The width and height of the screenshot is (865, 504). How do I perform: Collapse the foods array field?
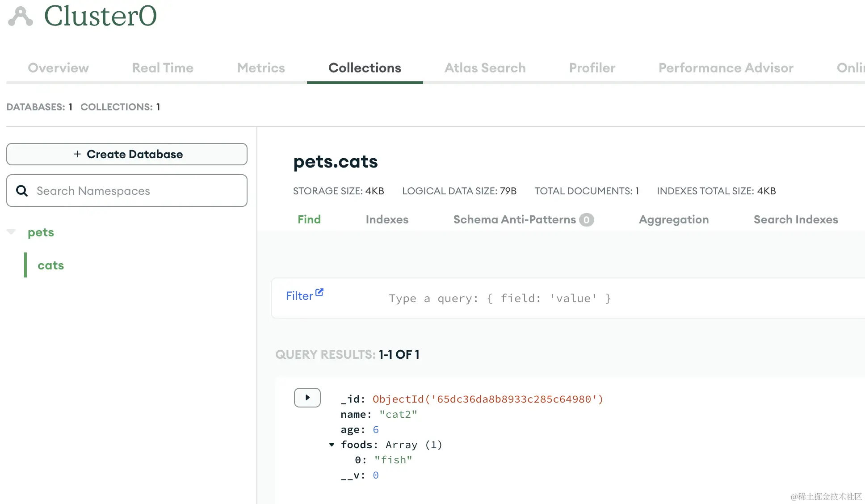click(332, 445)
